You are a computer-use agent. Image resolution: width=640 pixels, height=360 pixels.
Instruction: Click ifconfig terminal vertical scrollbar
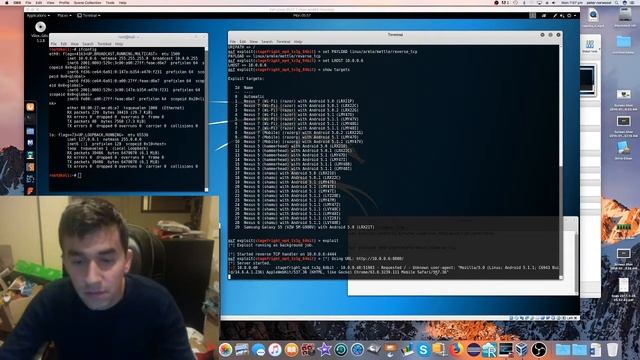click(x=206, y=118)
